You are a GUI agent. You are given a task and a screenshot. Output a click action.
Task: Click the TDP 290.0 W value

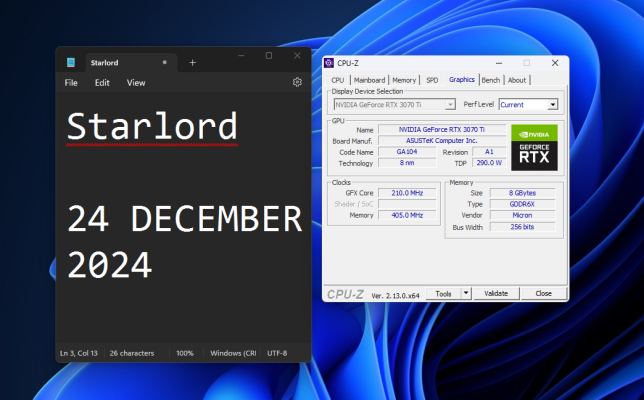pos(489,163)
